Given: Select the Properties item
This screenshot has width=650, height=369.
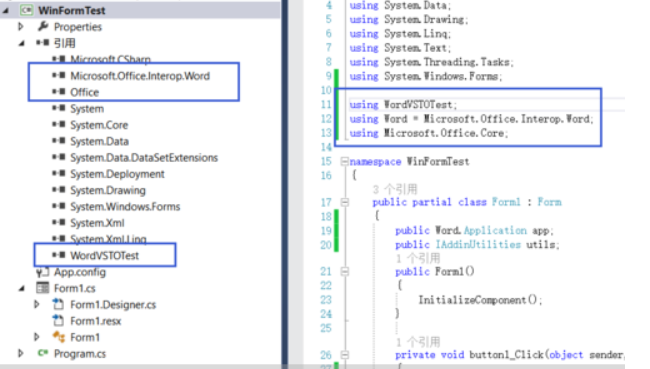Looking at the screenshot, I should [x=78, y=27].
